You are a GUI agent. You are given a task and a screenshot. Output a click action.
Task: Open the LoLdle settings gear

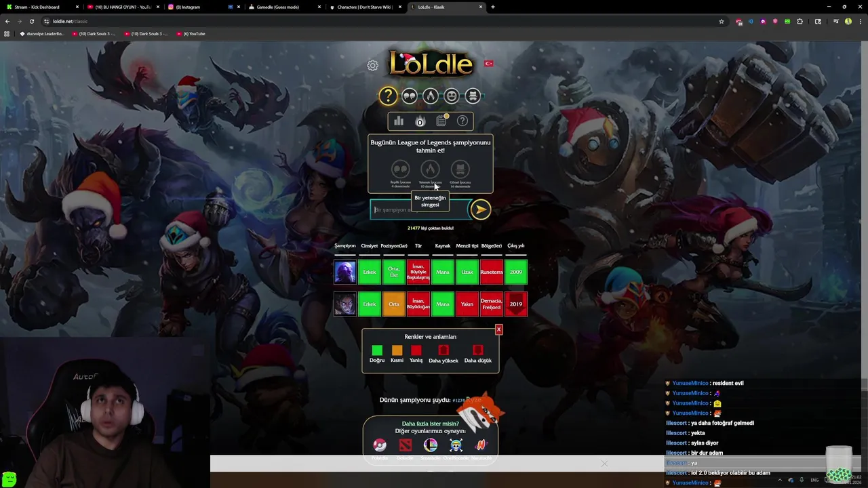click(x=372, y=66)
